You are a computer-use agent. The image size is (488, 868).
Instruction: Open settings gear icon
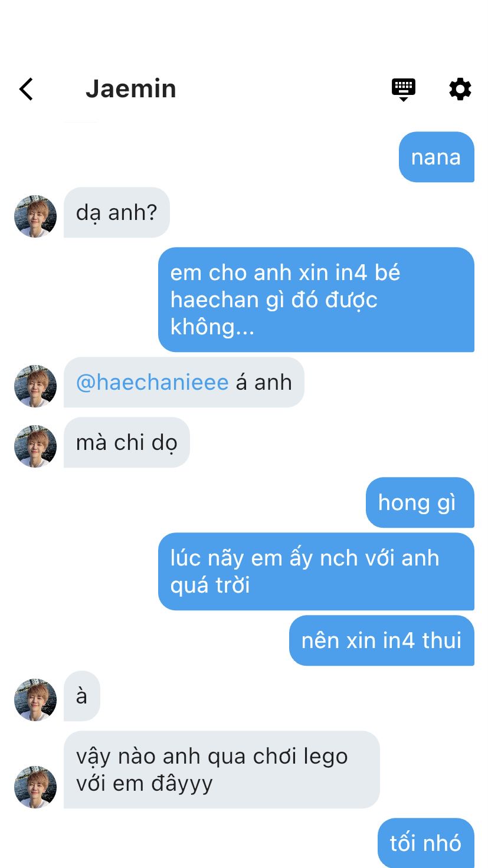coord(460,89)
